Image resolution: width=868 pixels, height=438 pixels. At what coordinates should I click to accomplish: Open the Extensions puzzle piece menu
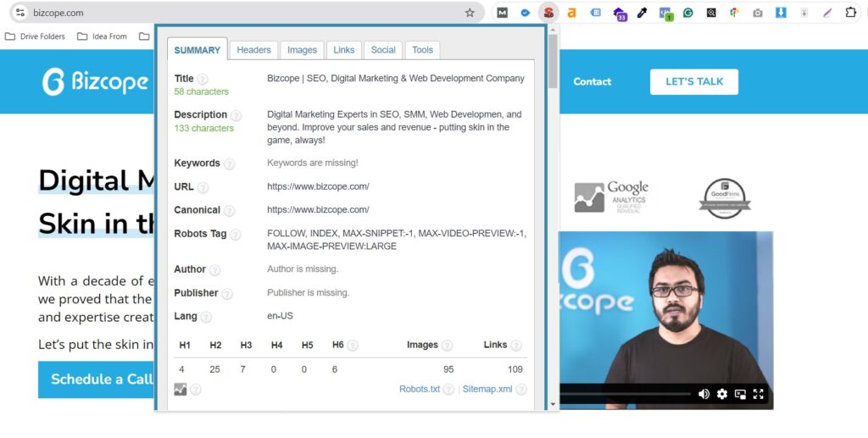(851, 13)
